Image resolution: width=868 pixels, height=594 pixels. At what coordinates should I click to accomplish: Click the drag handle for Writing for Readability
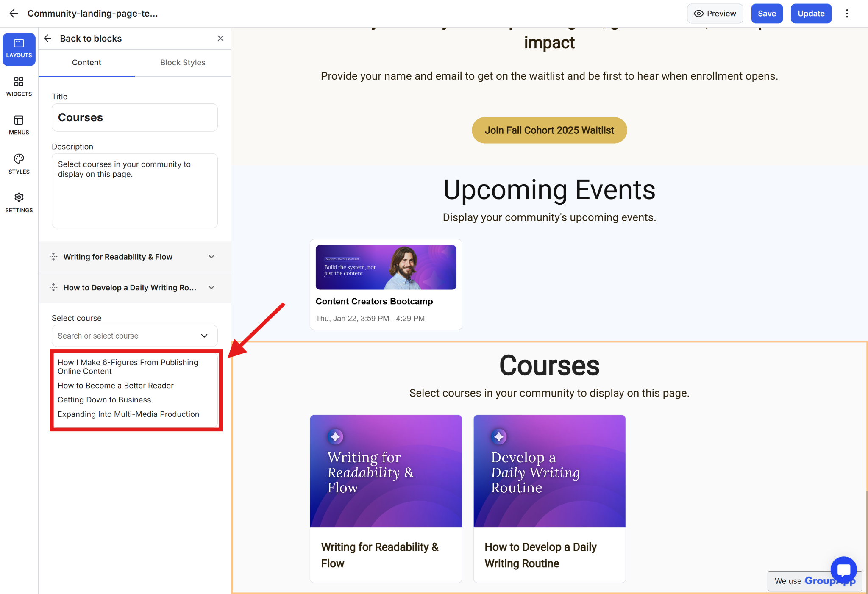(53, 257)
